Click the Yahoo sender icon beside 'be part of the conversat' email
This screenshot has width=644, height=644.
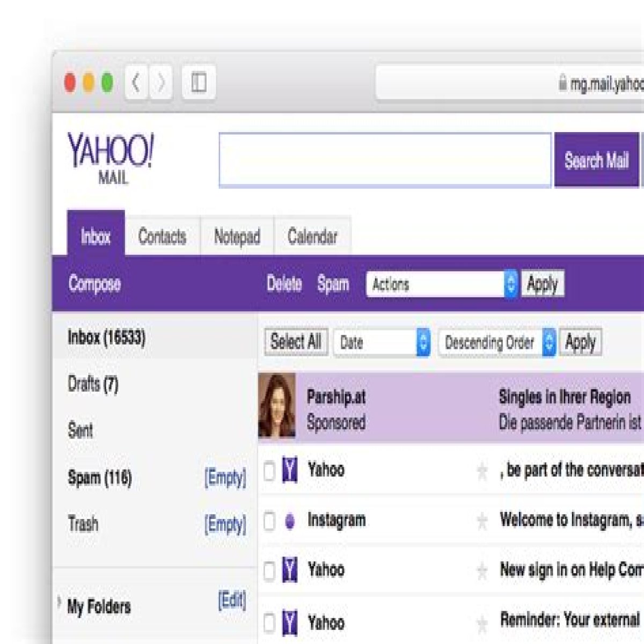coord(290,471)
